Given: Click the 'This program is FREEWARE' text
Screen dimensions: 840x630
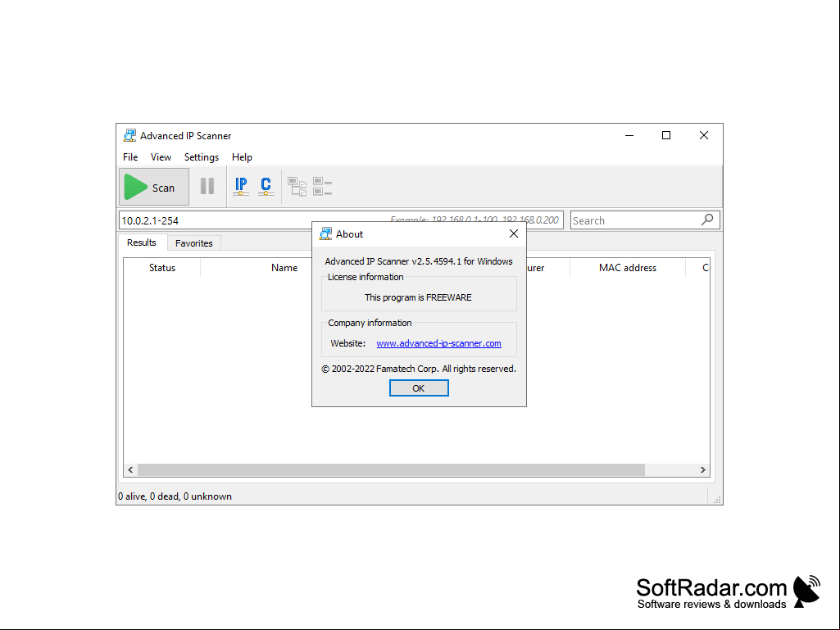Looking at the screenshot, I should [x=419, y=297].
